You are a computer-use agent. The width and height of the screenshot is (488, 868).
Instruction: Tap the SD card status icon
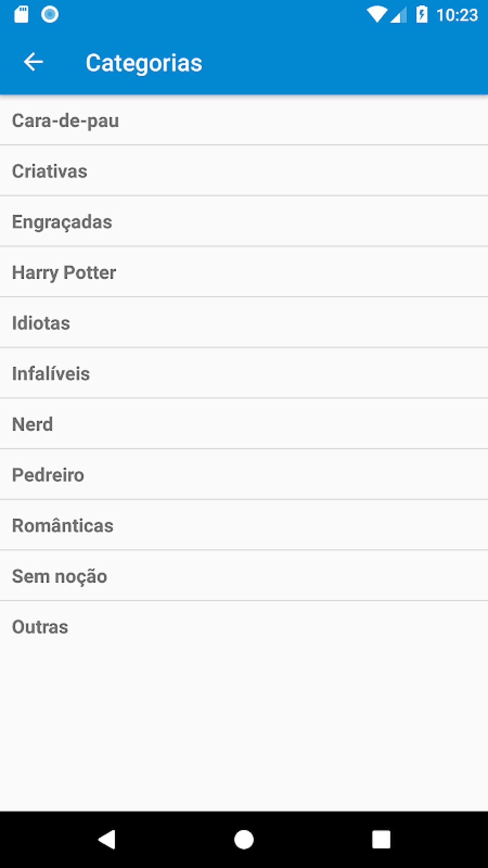22,14
